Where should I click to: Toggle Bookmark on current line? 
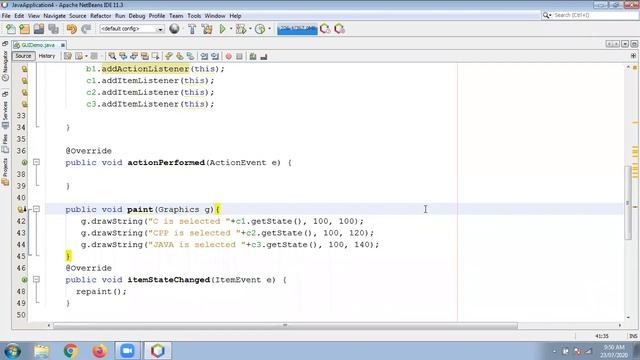click(x=191, y=56)
